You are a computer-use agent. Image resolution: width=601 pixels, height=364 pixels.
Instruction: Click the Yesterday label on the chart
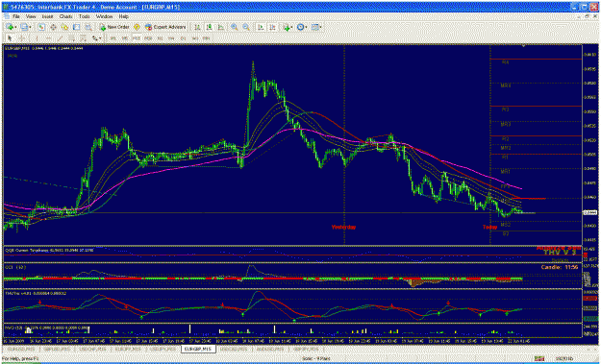(x=343, y=227)
